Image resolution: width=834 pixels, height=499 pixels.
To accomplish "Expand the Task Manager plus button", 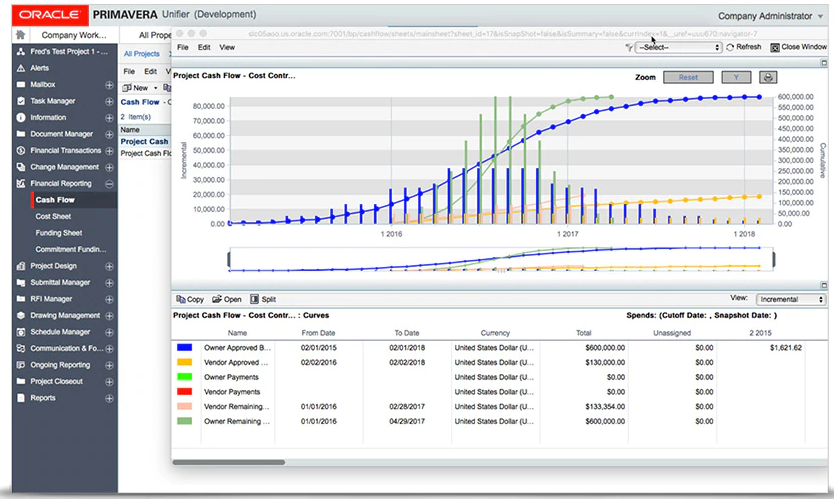I will pos(109,102).
